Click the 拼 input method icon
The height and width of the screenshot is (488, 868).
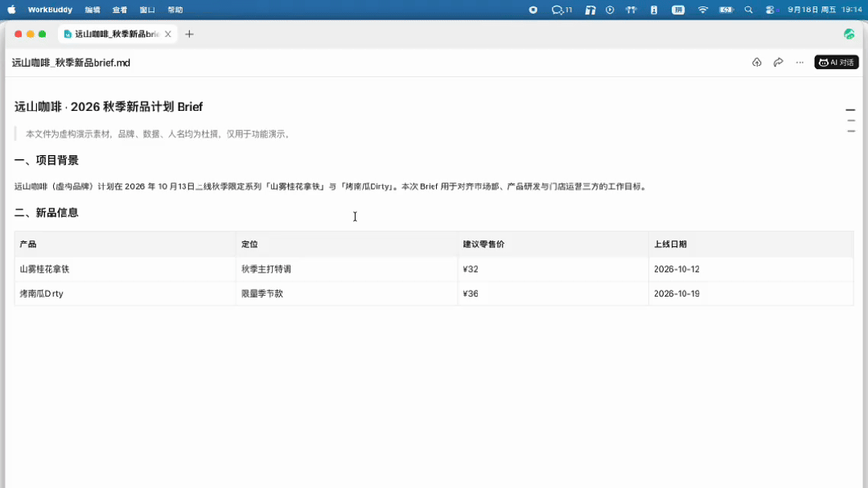[678, 10]
